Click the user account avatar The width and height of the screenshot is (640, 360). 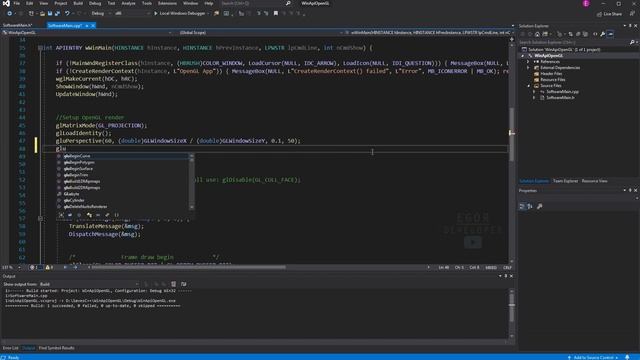tap(586, 3)
